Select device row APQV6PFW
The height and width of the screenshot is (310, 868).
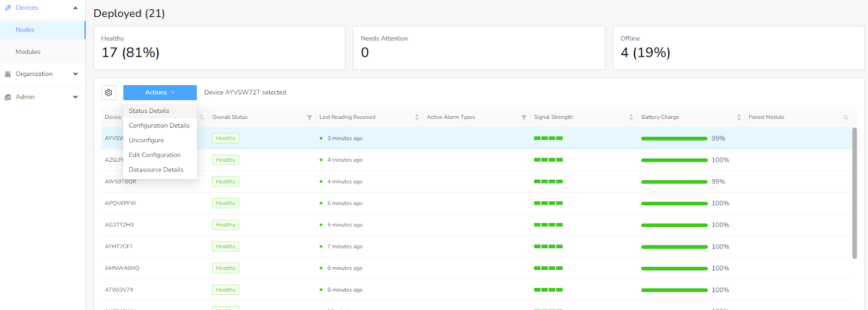coord(476,203)
